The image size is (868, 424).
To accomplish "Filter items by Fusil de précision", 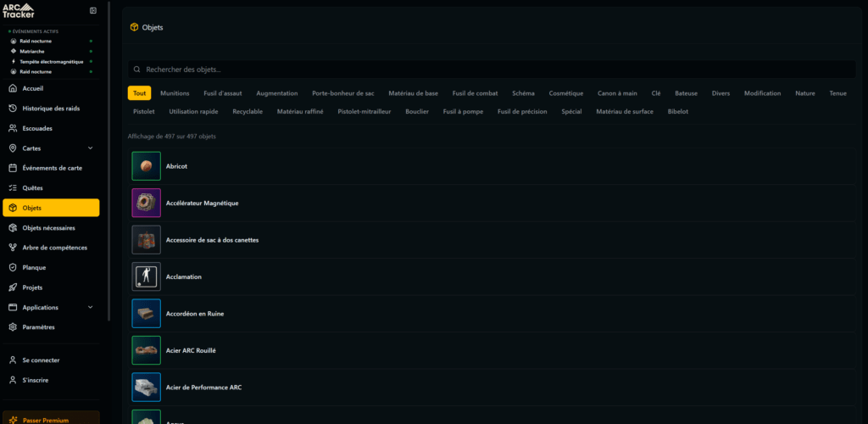I will tap(522, 112).
